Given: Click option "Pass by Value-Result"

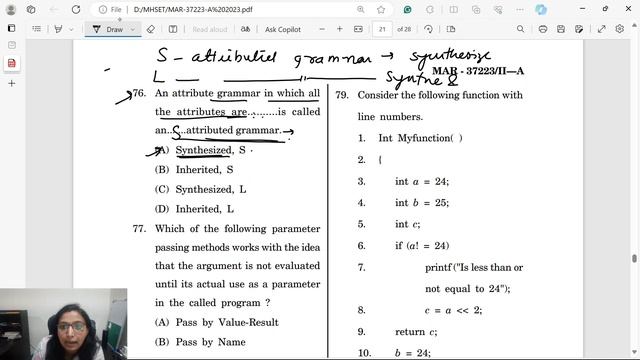Looking at the screenshot, I should pyautogui.click(x=217, y=322).
